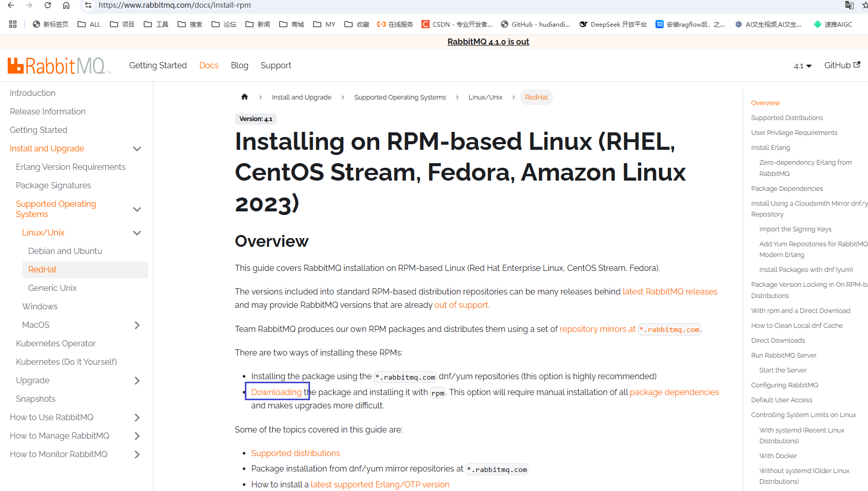Open Package Signatures in sidebar

click(53, 185)
